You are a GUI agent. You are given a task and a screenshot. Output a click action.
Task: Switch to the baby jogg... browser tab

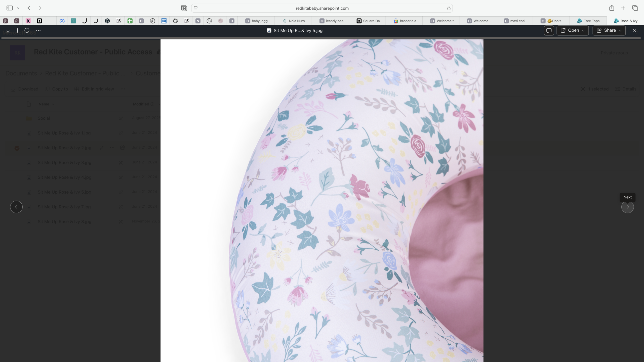point(258,21)
